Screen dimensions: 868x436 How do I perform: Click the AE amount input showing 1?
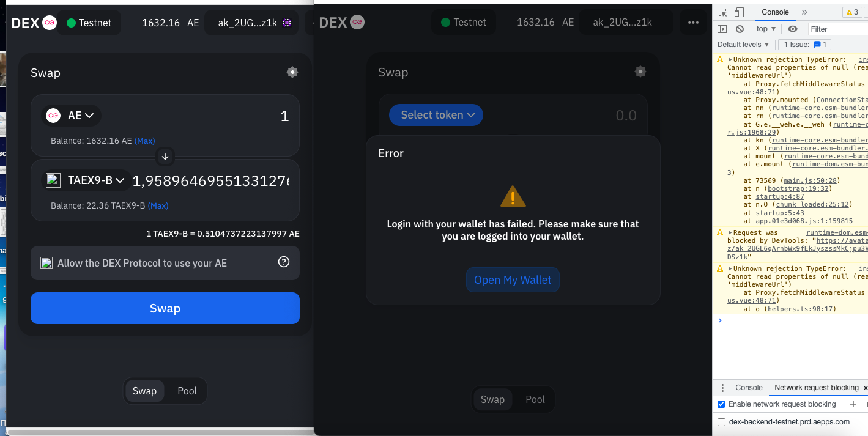coord(196,116)
